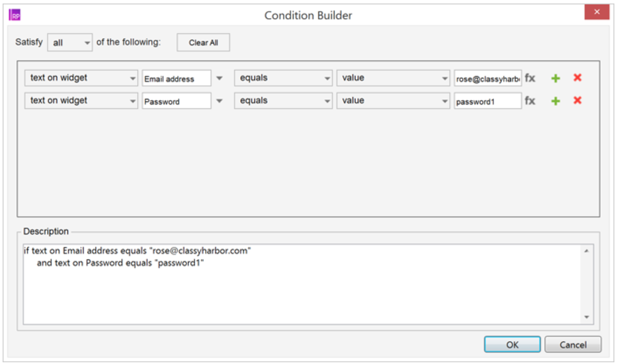
Task: Add condition after Email address row
Action: (555, 78)
